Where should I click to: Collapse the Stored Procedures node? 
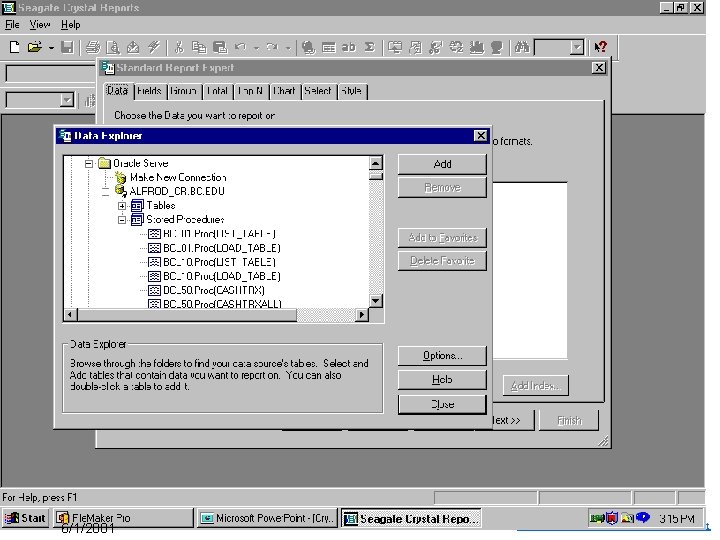(x=122, y=220)
